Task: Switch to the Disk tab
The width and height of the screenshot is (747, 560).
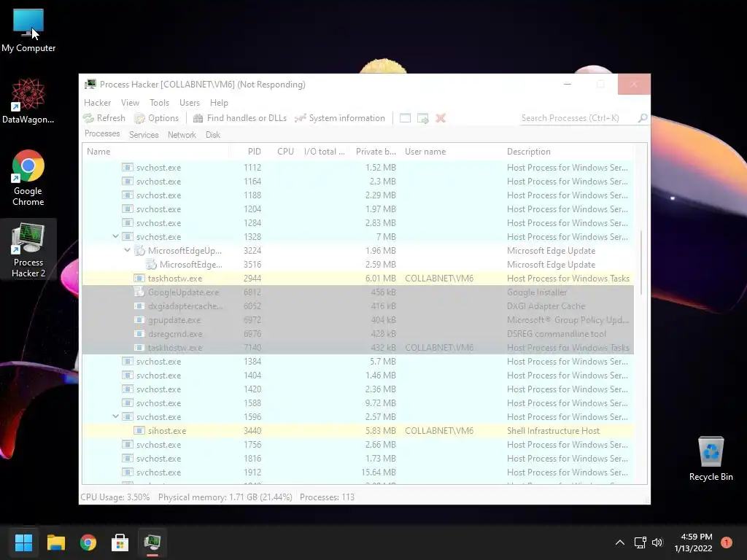Action: click(x=213, y=135)
